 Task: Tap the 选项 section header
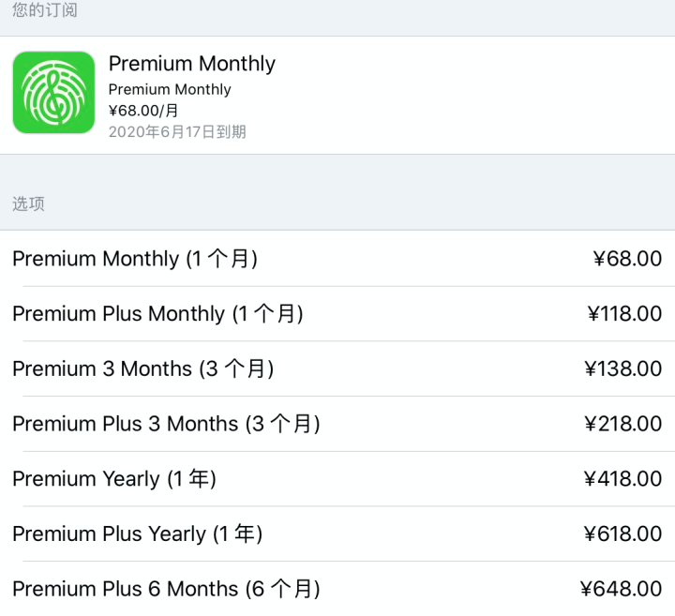(28, 204)
